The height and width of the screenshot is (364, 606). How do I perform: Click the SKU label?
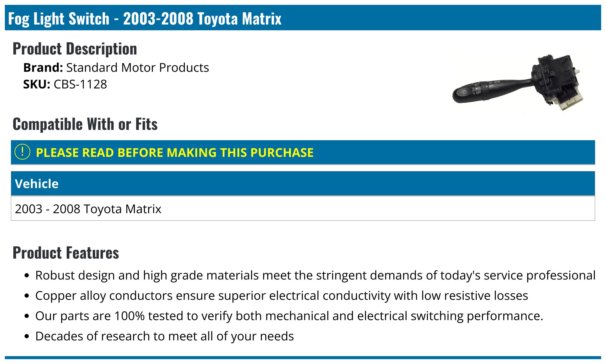pos(37,84)
